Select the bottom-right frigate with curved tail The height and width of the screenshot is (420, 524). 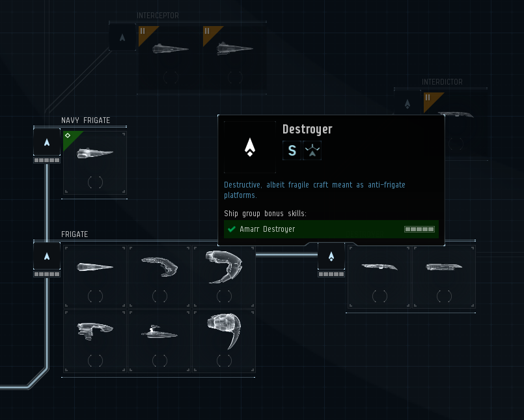click(x=224, y=341)
